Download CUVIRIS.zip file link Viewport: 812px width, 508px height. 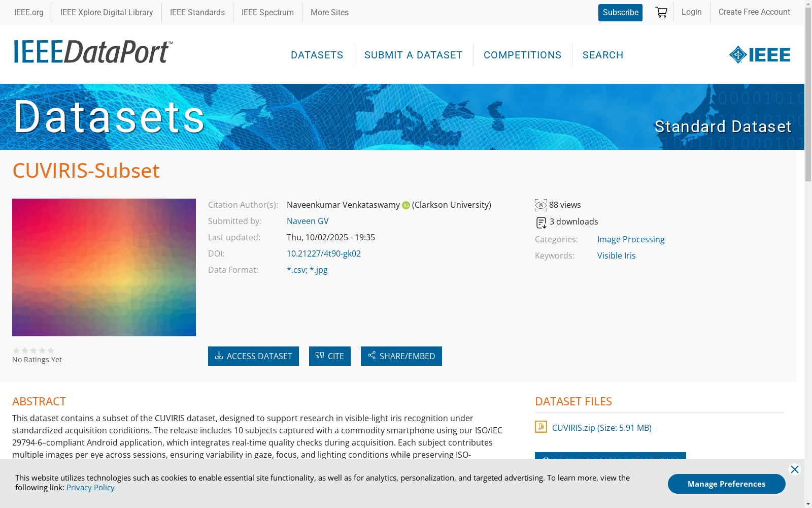(602, 428)
